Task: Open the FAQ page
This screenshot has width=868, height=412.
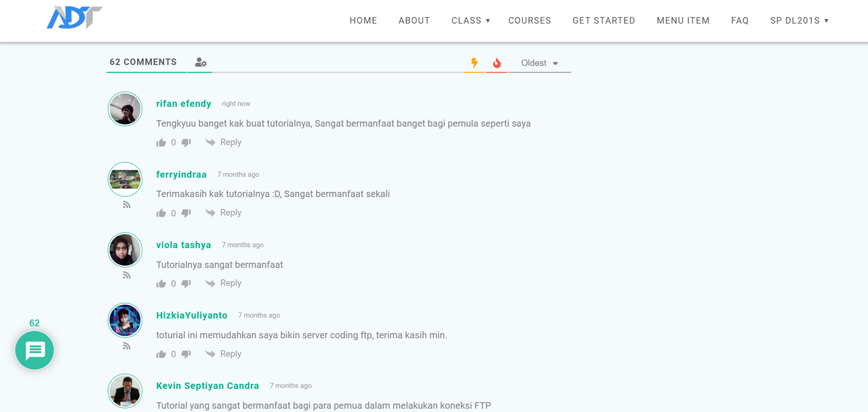Action: click(740, 20)
